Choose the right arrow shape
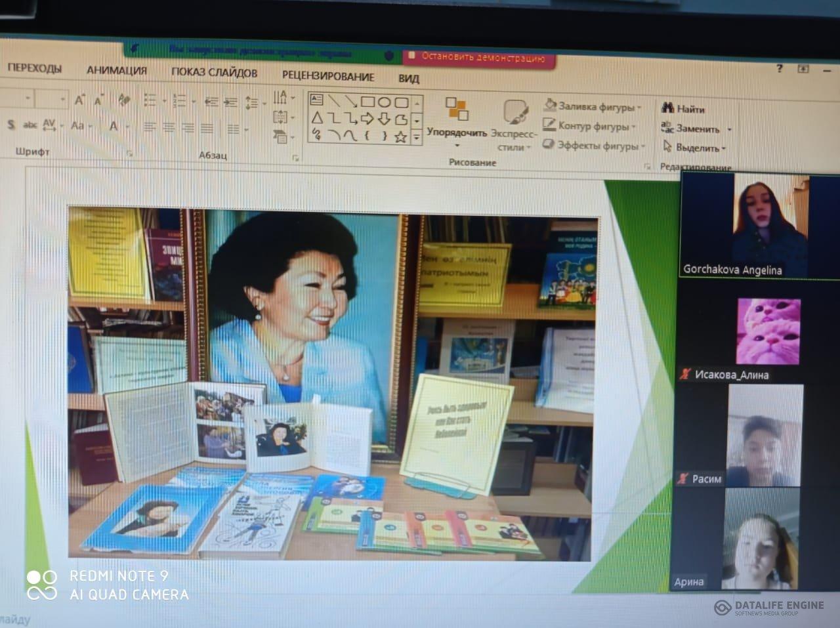 point(367,119)
